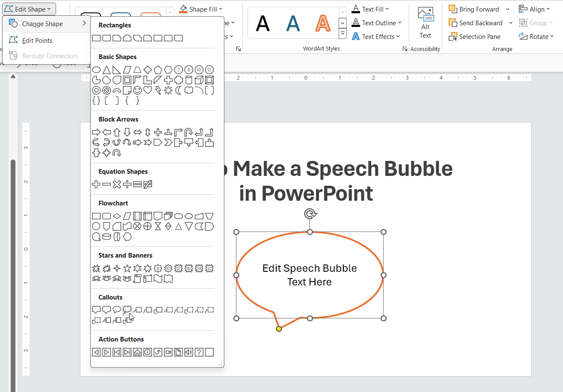The image size is (563, 392).
Task: Choose the rectangular speech bubble callout
Action: [x=96, y=310]
